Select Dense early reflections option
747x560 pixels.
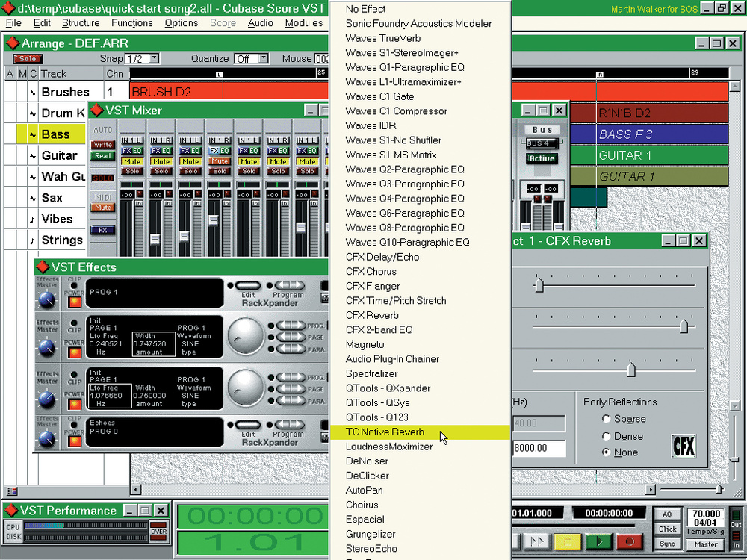[606, 436]
